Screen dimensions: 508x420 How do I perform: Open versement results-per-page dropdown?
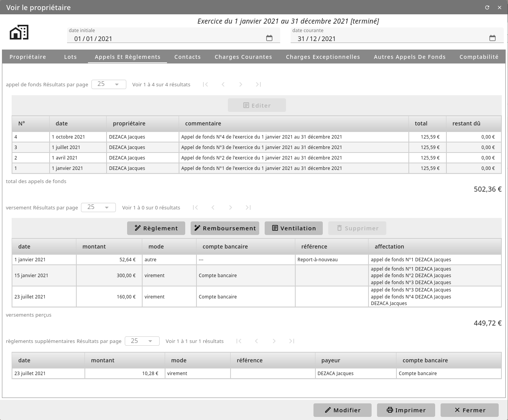[x=98, y=207]
